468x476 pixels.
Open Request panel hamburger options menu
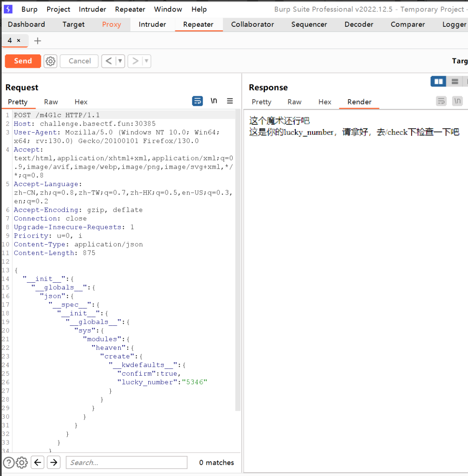coord(230,101)
